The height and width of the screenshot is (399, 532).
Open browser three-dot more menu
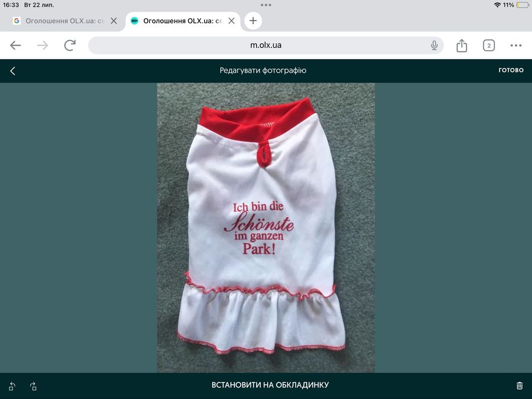pos(515,46)
